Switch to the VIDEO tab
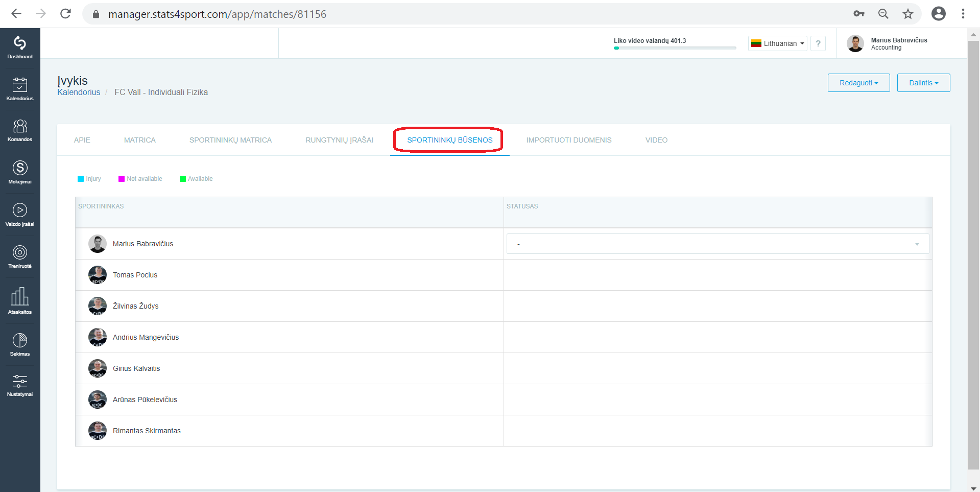 click(x=656, y=140)
